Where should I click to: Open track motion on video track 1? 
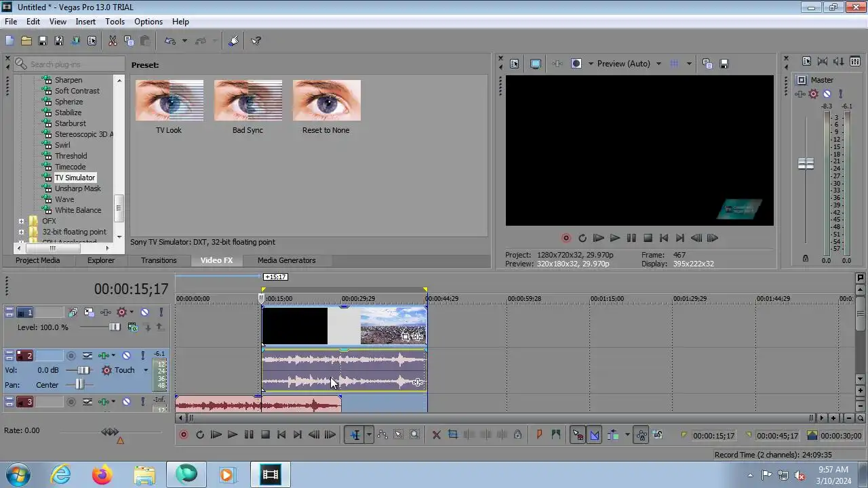[89, 312]
